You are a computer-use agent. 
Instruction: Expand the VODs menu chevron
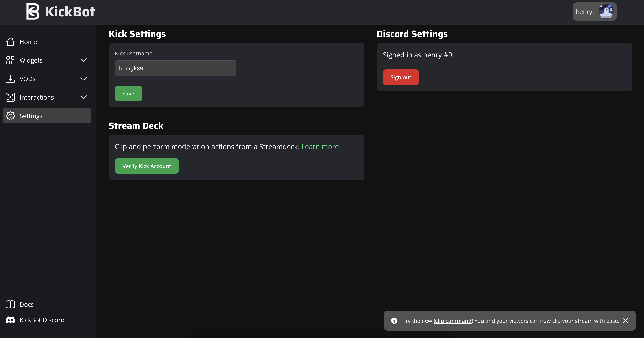pos(84,79)
